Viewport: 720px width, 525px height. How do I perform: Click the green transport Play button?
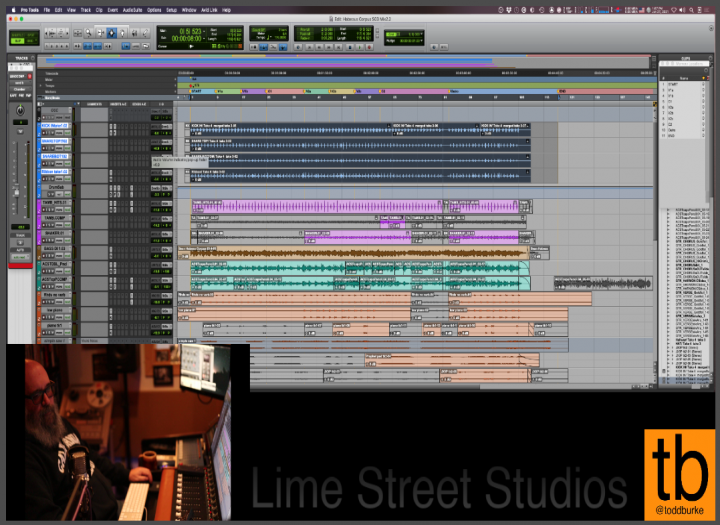pos(360,47)
